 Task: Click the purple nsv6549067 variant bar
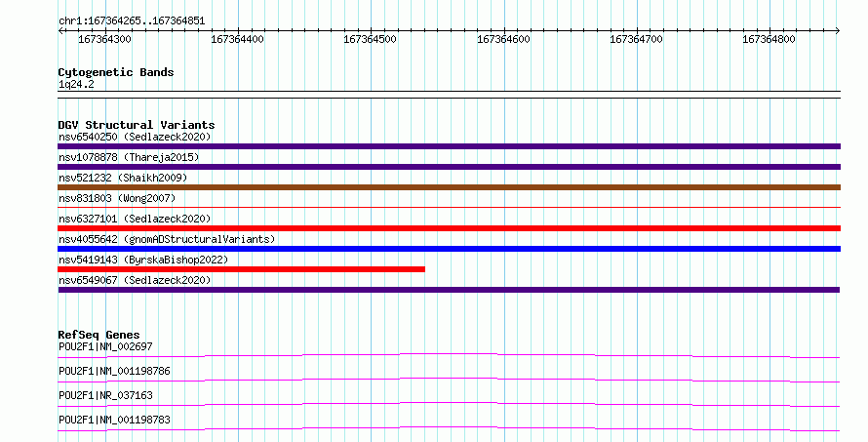click(449, 290)
